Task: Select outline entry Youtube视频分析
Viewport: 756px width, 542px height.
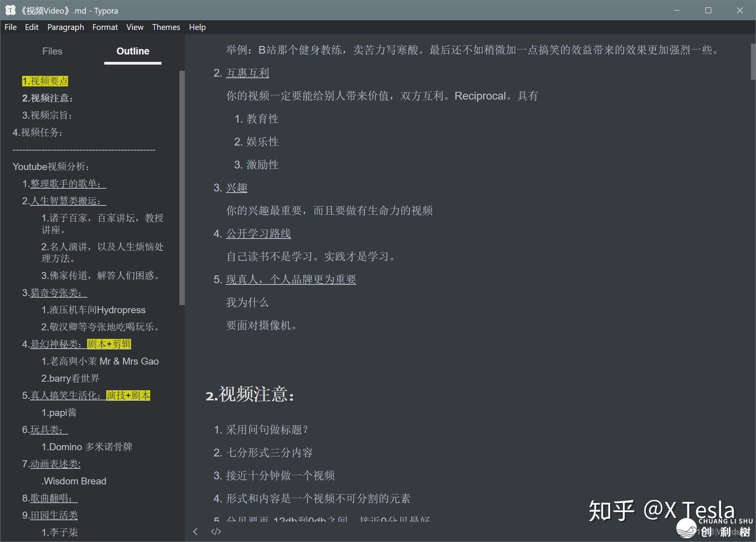Action: click(x=51, y=167)
